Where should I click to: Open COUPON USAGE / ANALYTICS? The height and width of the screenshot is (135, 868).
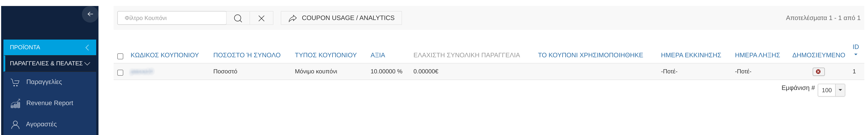pyautogui.click(x=341, y=18)
